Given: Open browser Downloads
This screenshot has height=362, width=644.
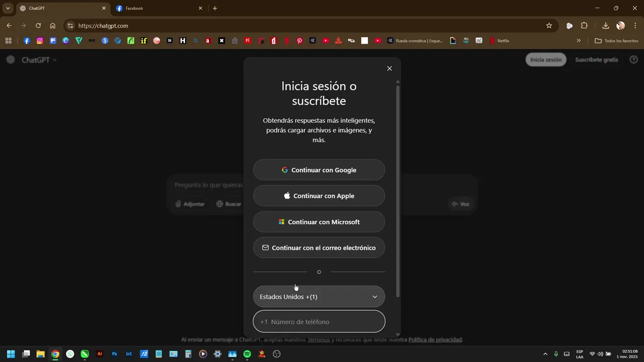Looking at the screenshot, I should 606,26.
